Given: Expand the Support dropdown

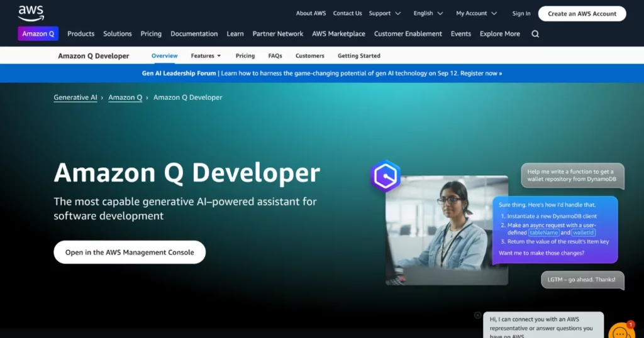Looking at the screenshot, I should pos(384,14).
